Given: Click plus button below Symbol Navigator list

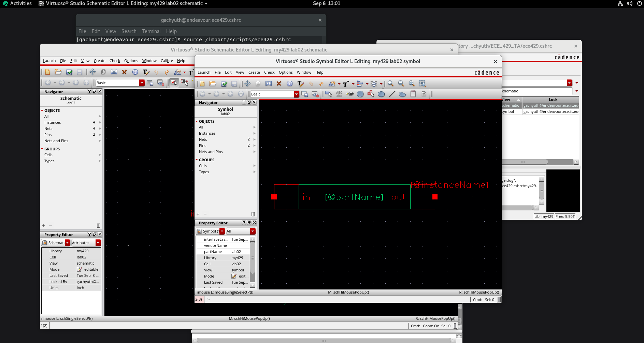Looking at the screenshot, I should (198, 214).
